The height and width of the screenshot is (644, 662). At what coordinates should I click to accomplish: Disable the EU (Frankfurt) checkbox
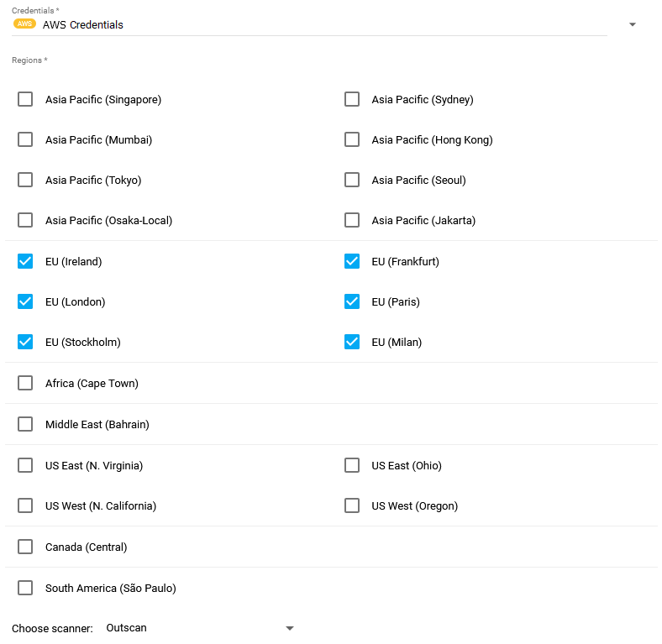pyautogui.click(x=352, y=262)
